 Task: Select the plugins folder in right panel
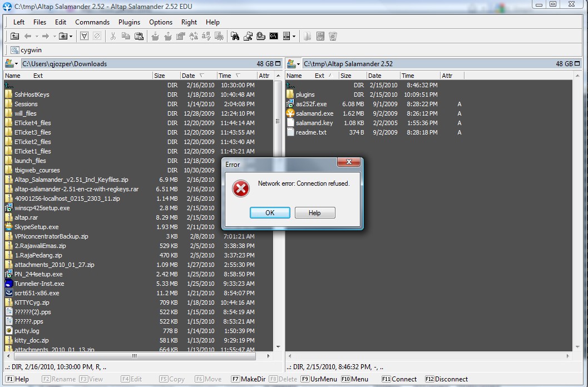305,95
